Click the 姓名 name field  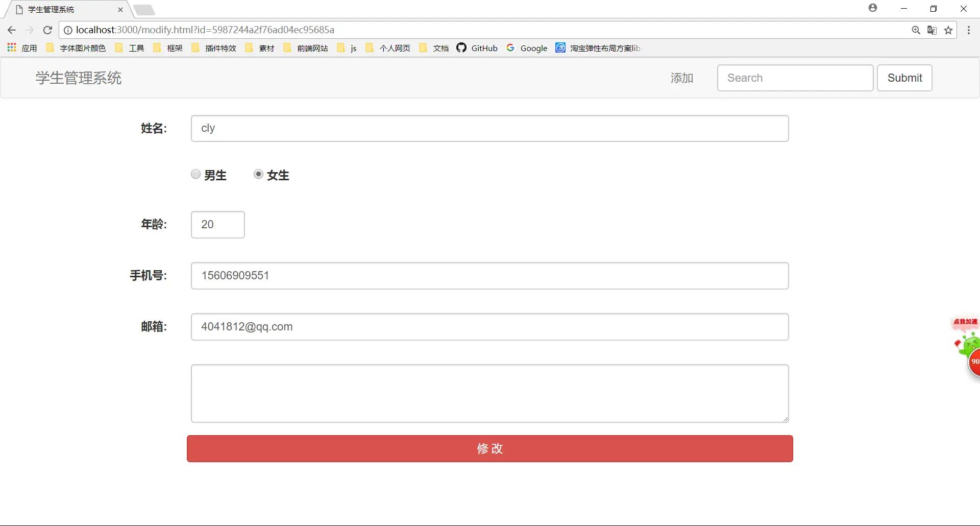pos(490,129)
